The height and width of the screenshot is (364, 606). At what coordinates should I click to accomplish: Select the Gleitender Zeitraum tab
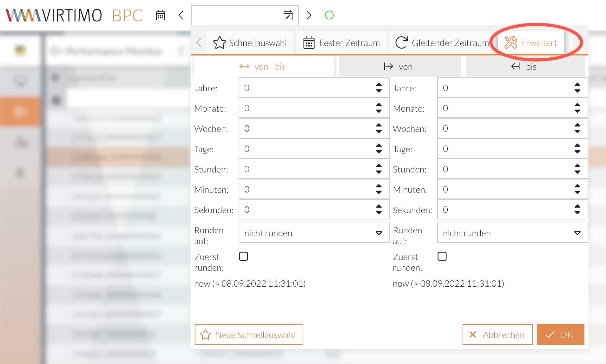coord(442,43)
